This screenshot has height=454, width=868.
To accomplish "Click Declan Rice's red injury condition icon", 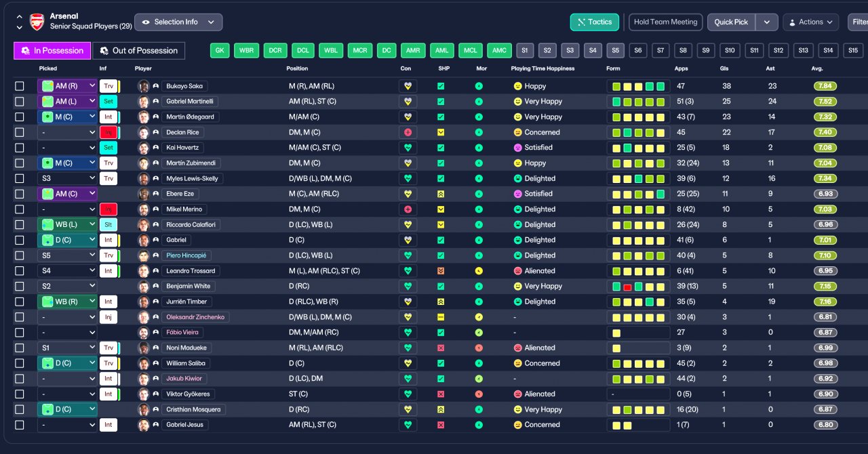I will (x=408, y=132).
